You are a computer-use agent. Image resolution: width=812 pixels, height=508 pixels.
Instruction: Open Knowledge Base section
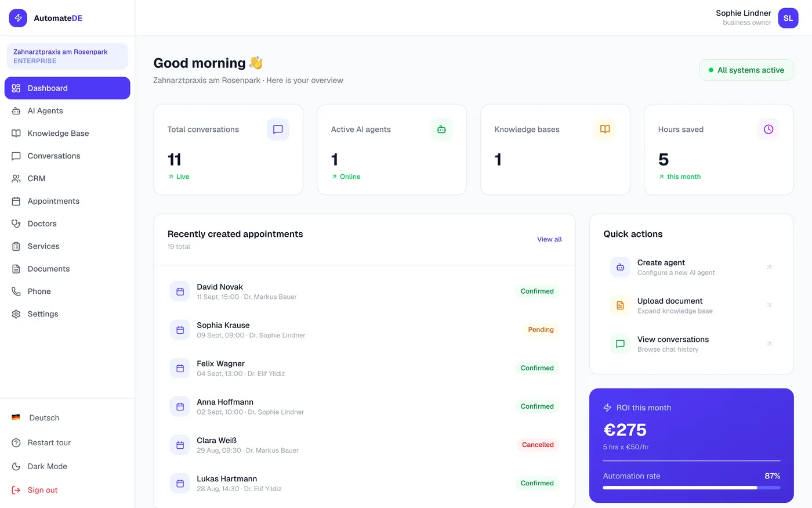click(x=67, y=134)
